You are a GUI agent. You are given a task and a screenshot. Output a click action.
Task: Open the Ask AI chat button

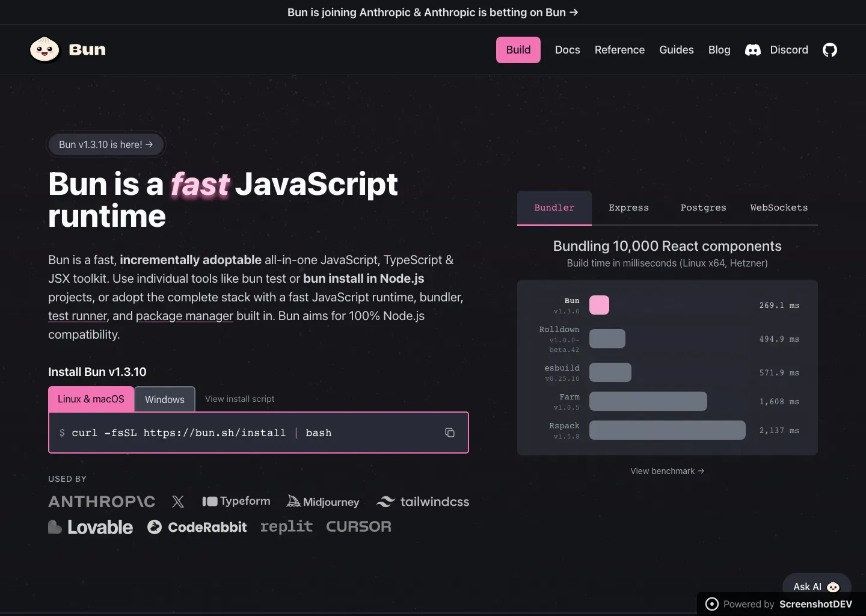[x=816, y=587]
